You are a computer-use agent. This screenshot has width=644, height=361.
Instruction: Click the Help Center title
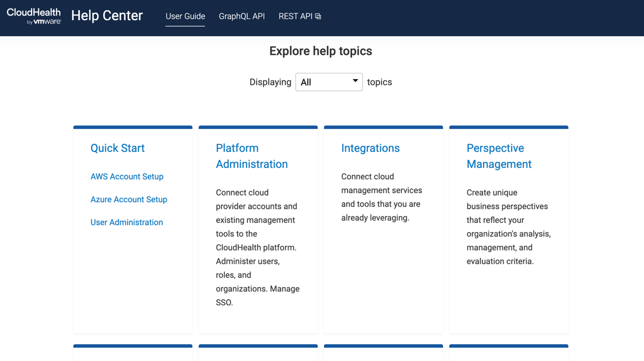tap(106, 16)
